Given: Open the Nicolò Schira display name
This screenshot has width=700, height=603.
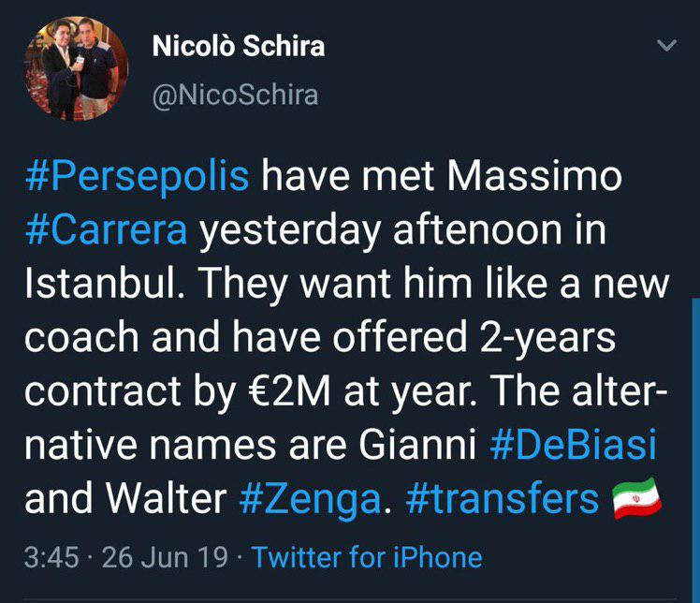Looking at the screenshot, I should click(x=238, y=46).
